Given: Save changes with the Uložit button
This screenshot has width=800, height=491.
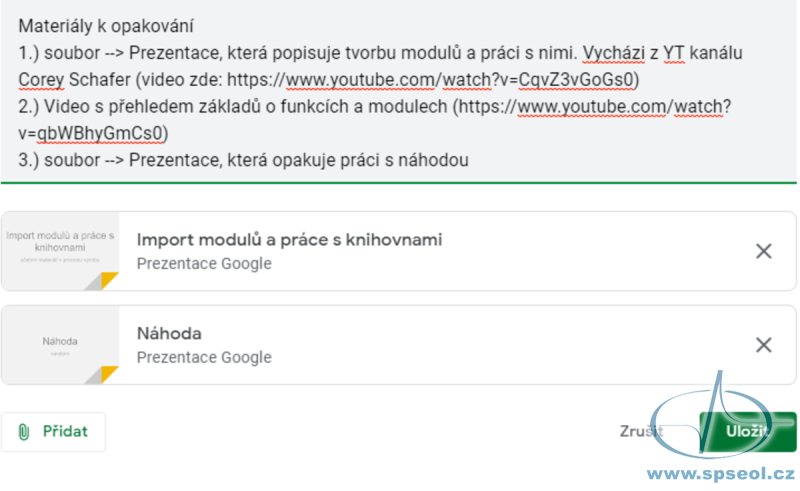Looking at the screenshot, I should (x=747, y=431).
